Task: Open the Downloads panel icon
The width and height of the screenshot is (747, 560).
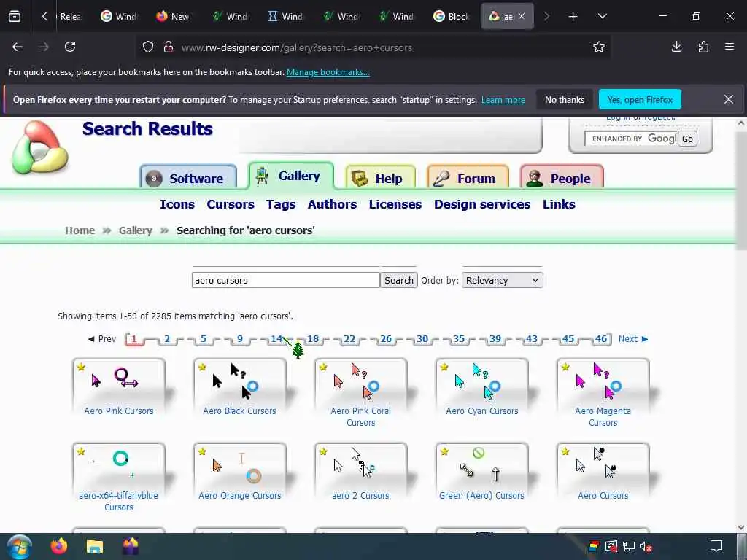Action: pos(676,47)
